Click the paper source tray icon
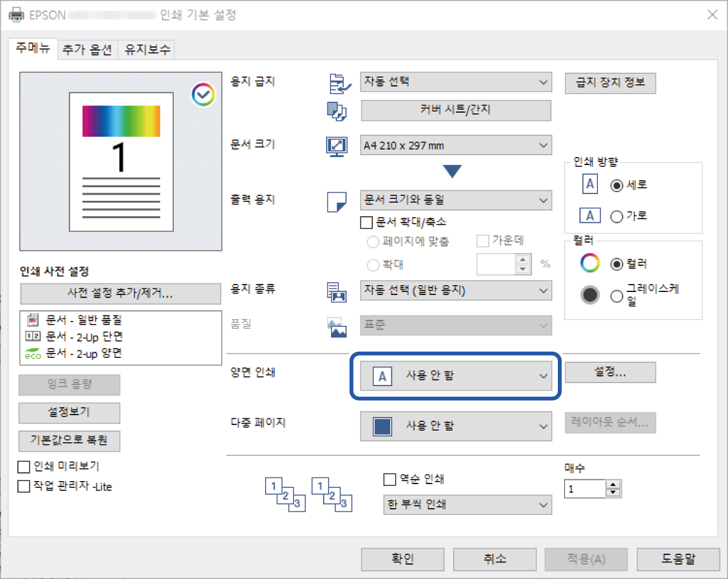Screen dimensions: 728x579 338,82
